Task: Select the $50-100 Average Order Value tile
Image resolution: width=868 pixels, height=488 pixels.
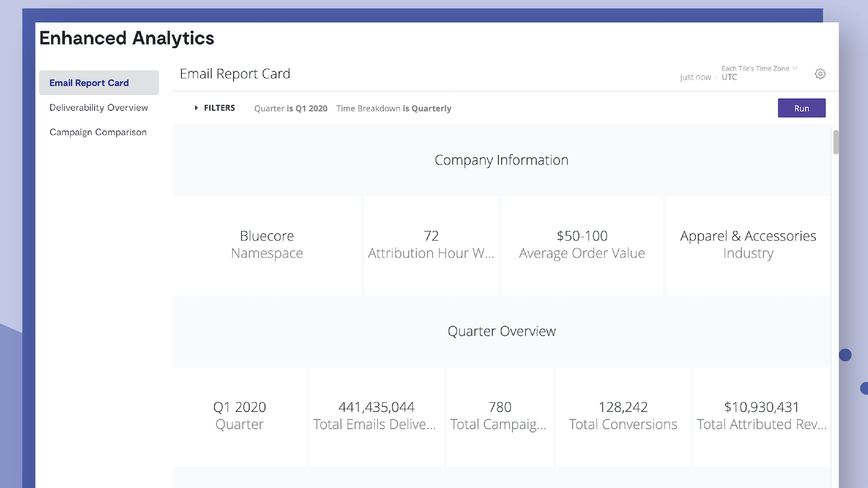Action: [582, 245]
